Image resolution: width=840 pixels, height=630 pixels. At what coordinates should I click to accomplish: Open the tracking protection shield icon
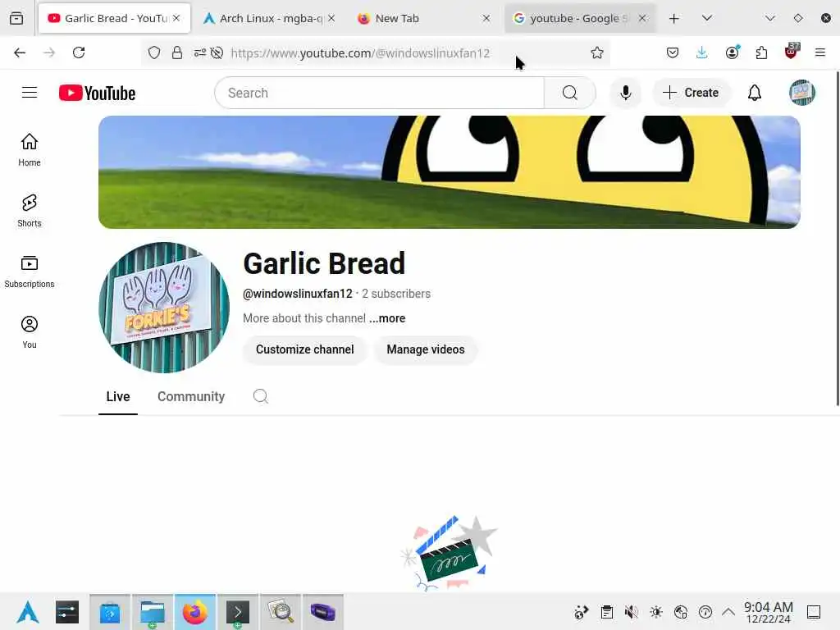[x=154, y=52]
